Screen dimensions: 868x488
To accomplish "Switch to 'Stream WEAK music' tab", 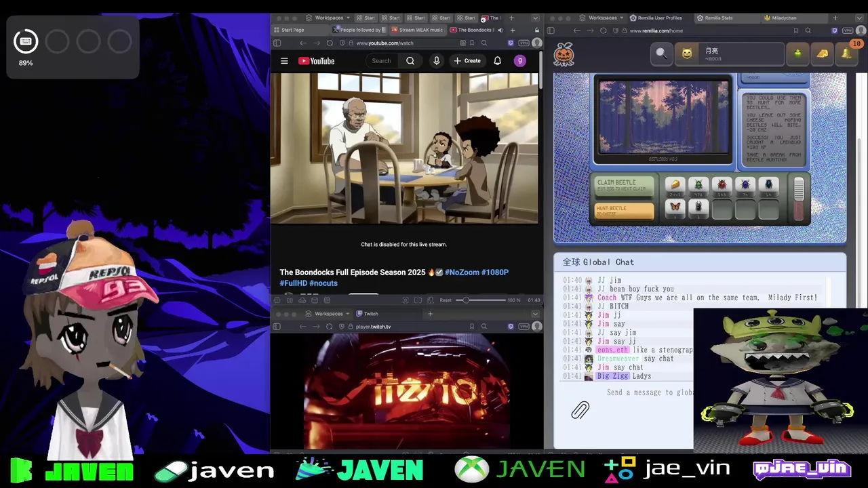I will [x=416, y=30].
